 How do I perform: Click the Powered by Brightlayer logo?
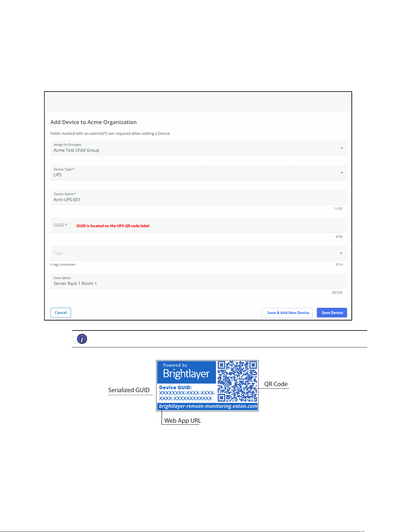pos(186,372)
